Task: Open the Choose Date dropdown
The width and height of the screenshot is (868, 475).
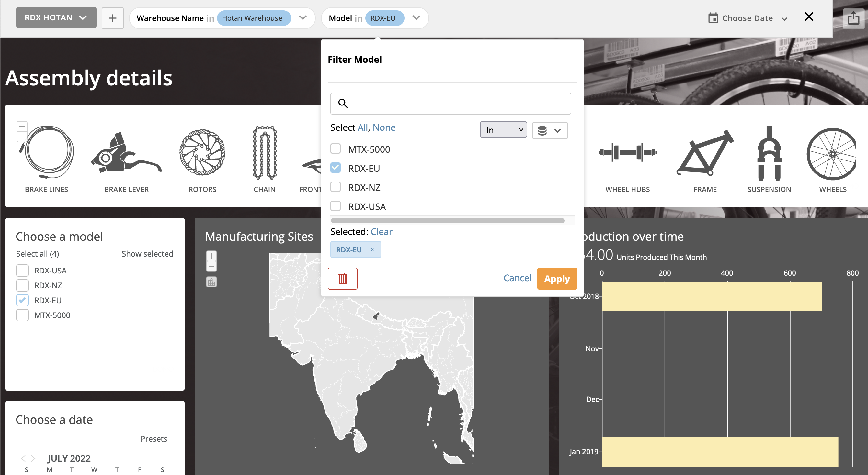Action: pos(748,18)
